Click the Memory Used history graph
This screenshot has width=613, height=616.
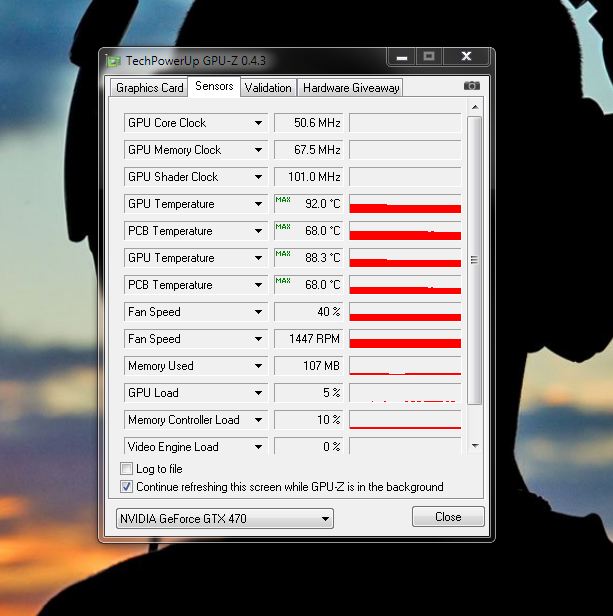405,366
